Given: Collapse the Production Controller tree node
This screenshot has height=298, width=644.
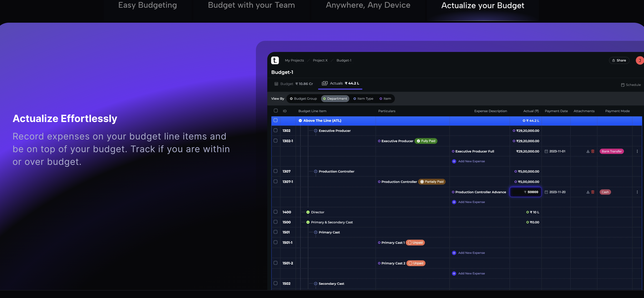Looking at the screenshot, I should (316, 171).
